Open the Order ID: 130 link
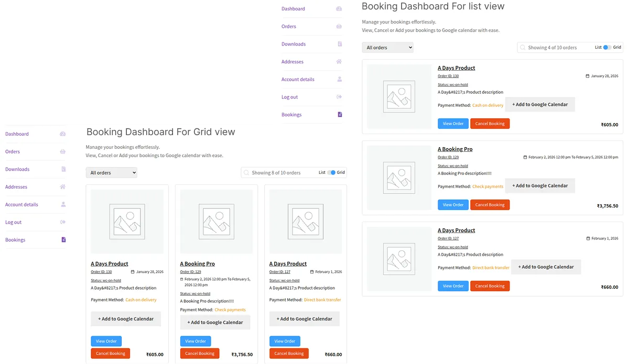 (x=449, y=76)
